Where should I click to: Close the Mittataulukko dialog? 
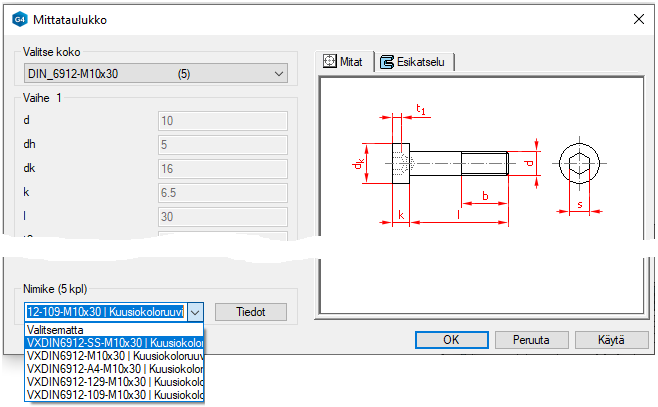(639, 19)
